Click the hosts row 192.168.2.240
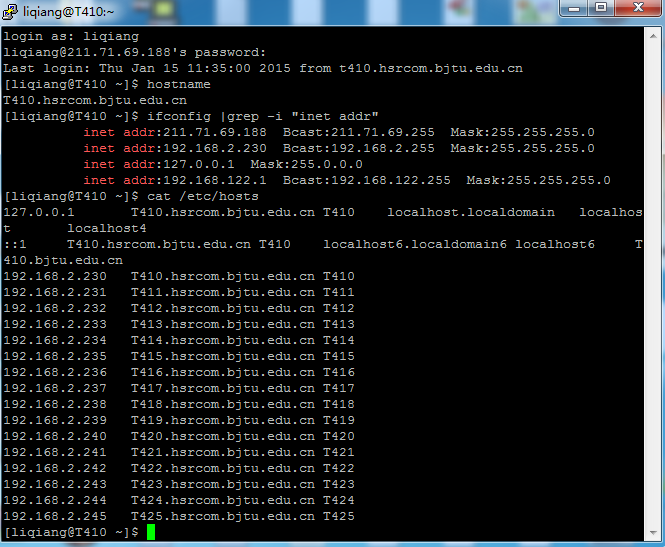This screenshot has width=665, height=547. click(x=179, y=436)
